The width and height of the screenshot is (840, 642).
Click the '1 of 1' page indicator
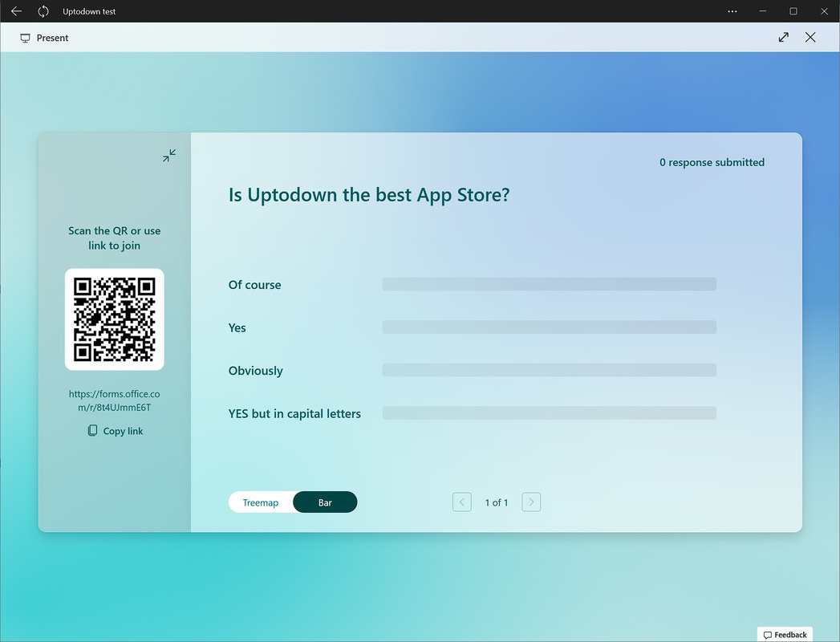[496, 502]
